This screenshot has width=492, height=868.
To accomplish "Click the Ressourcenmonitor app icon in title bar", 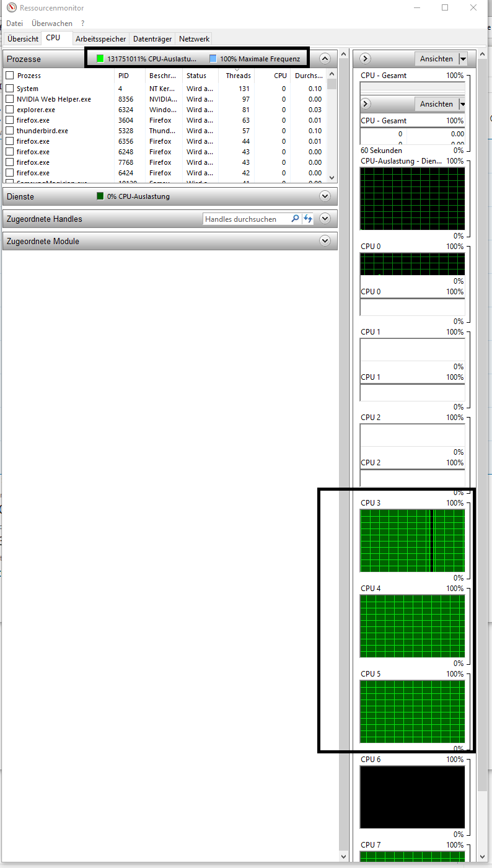I will point(11,8).
